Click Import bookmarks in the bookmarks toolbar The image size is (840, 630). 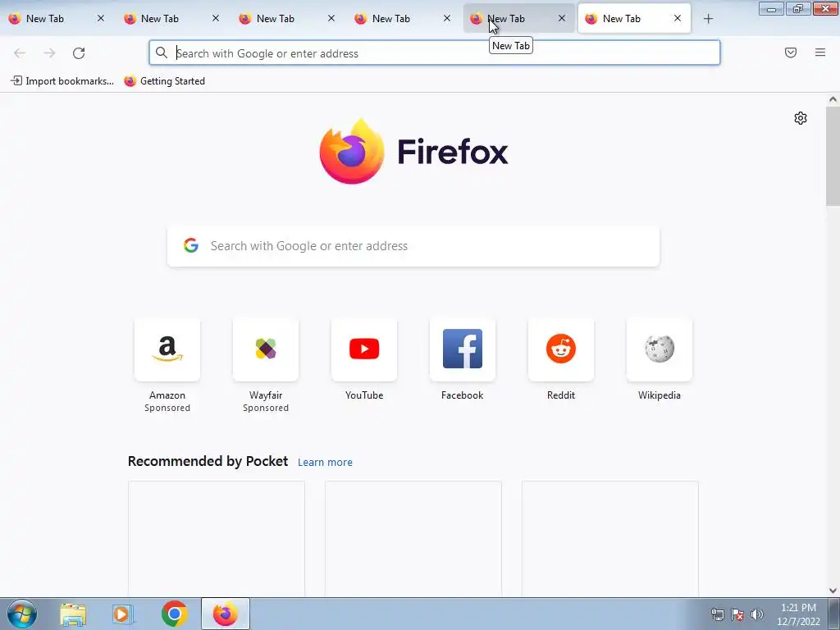click(62, 81)
